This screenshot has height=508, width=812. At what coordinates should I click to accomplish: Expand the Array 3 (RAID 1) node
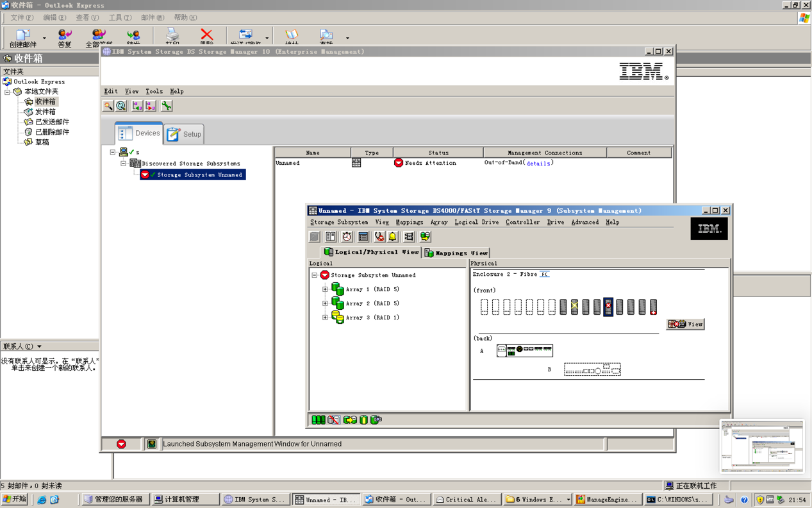(325, 317)
